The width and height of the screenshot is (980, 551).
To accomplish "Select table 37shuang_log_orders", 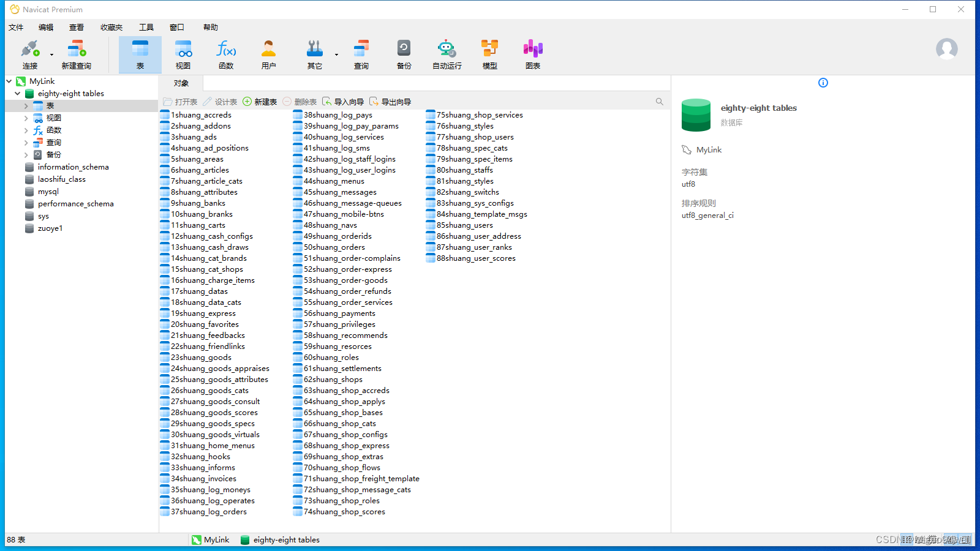I will [x=204, y=511].
